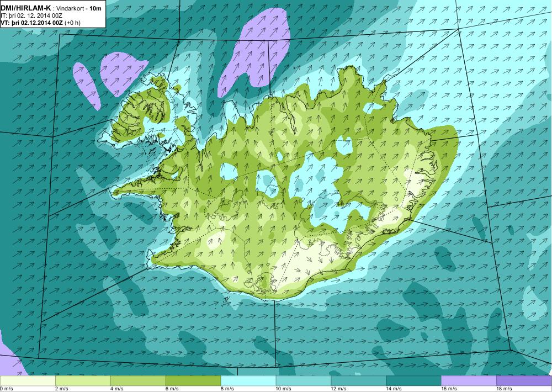Click the "8 m/s" legend label
Screen dimensions: 552x392
click(227, 389)
